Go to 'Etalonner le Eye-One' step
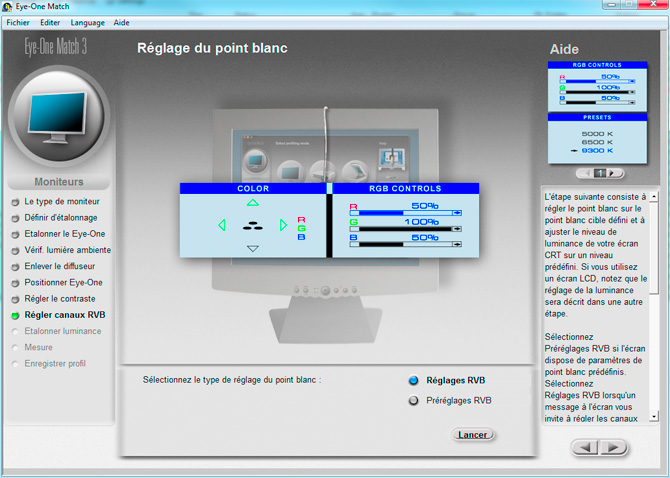The height and width of the screenshot is (478, 670). [x=65, y=234]
